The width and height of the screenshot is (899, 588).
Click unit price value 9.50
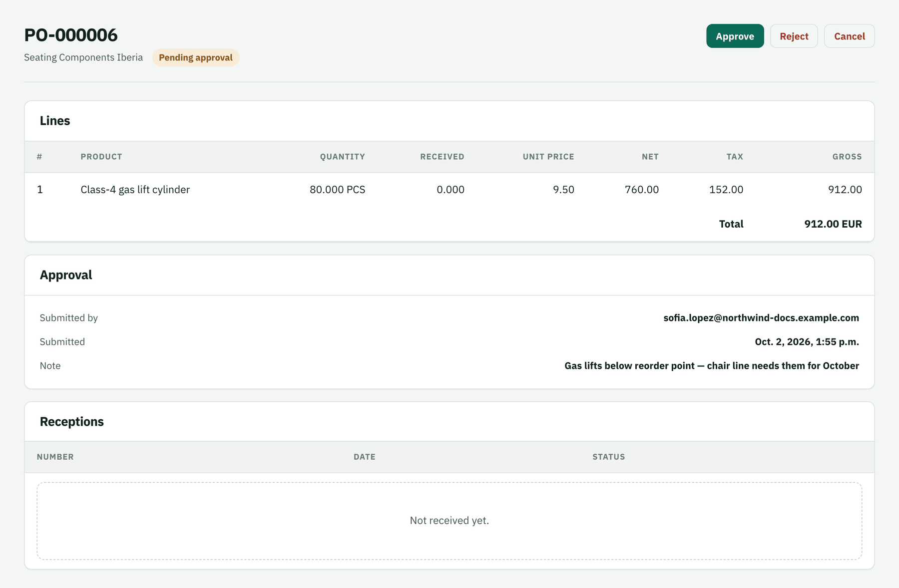[563, 190]
